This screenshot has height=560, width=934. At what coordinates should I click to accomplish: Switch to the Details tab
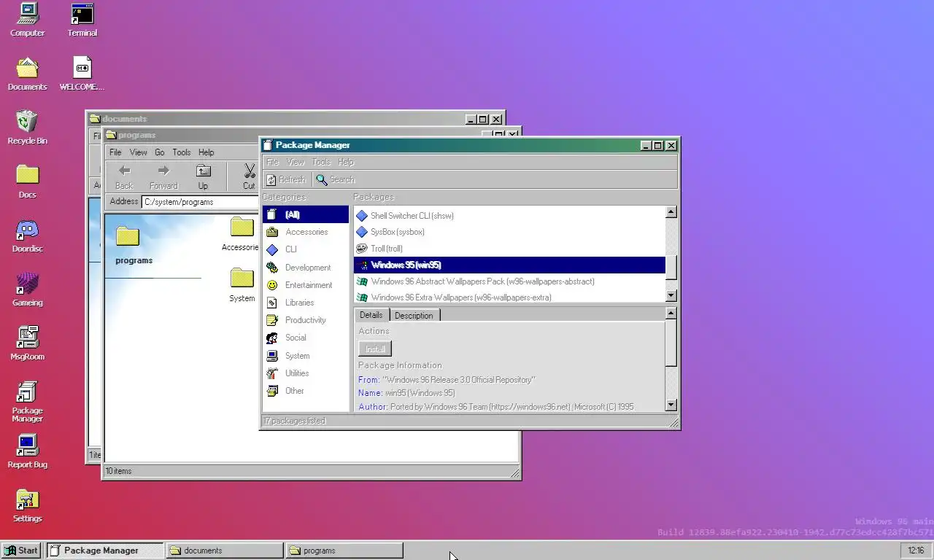371,315
